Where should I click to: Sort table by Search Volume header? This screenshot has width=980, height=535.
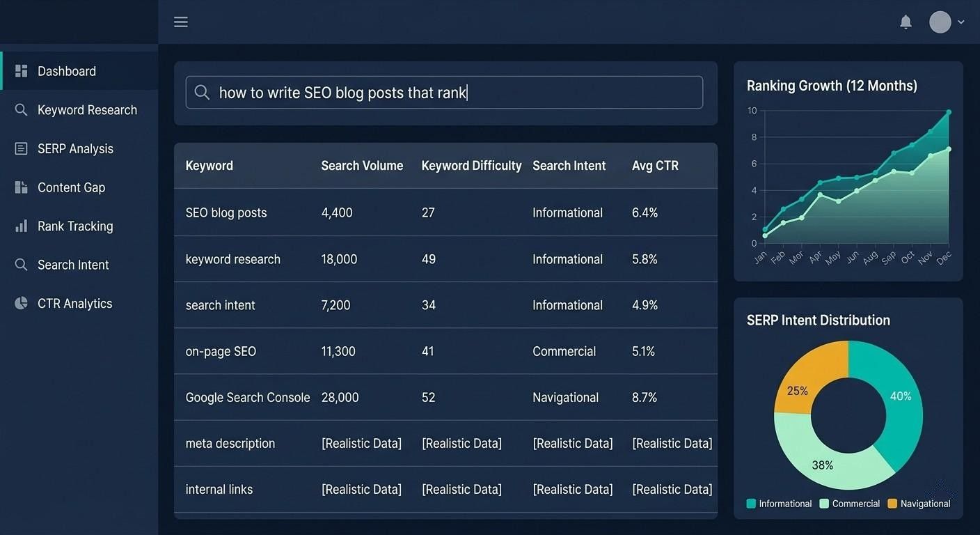coord(362,166)
